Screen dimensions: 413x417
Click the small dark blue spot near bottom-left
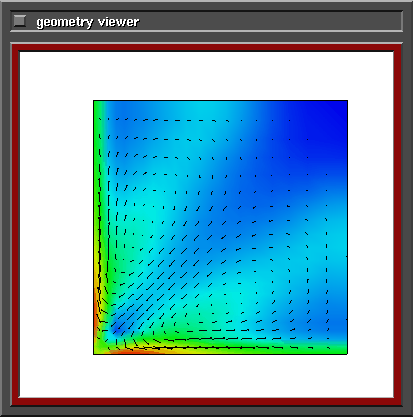117,329
